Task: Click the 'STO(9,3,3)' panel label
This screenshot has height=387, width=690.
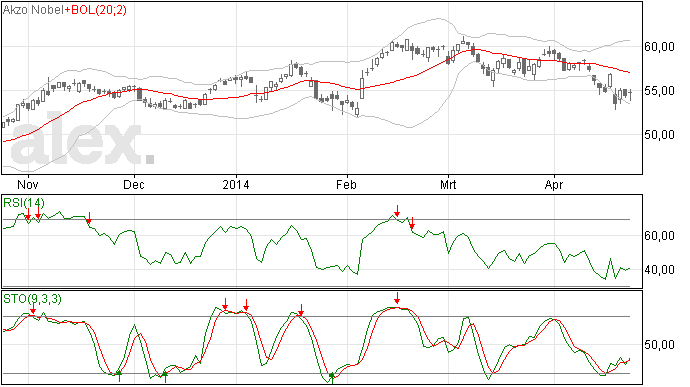Action: pos(32,299)
